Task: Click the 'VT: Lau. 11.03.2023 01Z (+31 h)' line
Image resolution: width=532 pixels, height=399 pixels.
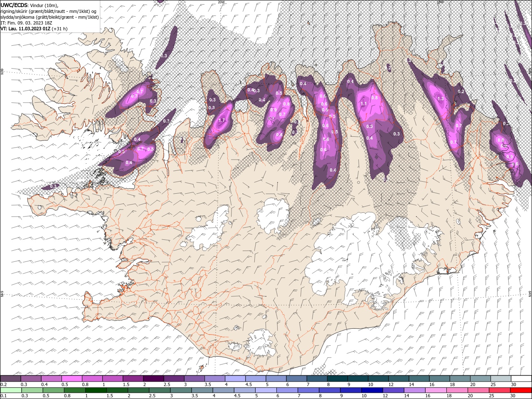Action: pyautogui.click(x=34, y=29)
